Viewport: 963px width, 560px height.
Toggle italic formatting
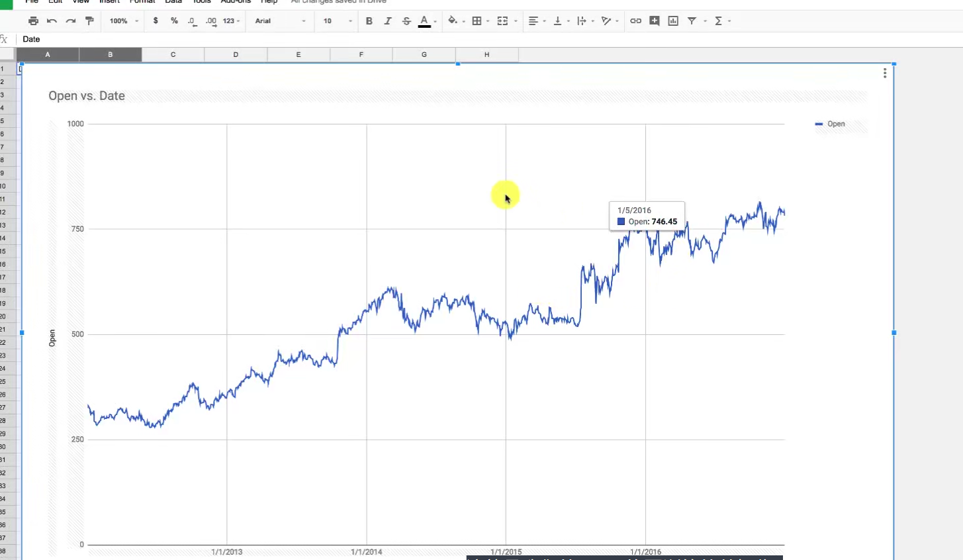pos(388,21)
